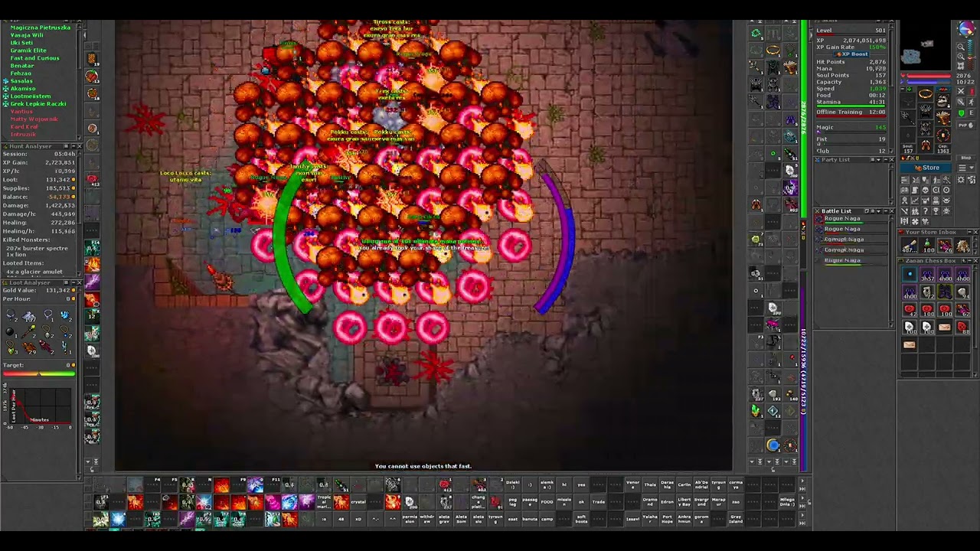Click the Milego Dnia hotkey
980x551 pixels.
tap(787, 502)
